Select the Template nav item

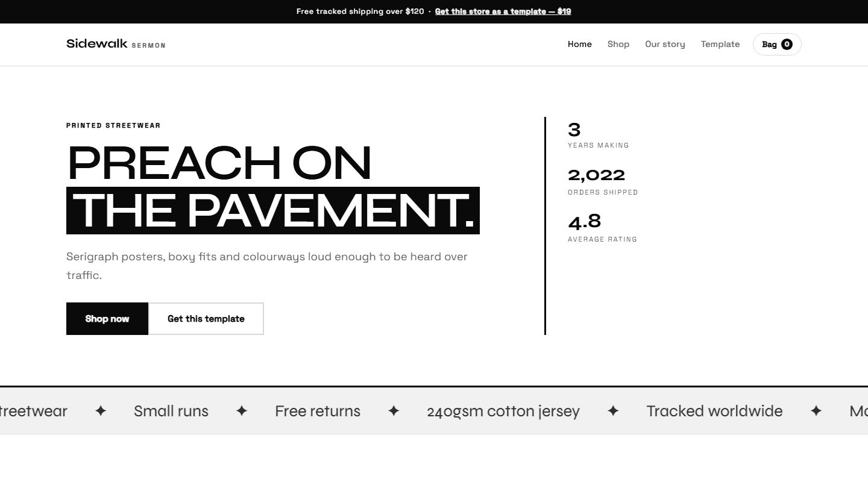(720, 44)
